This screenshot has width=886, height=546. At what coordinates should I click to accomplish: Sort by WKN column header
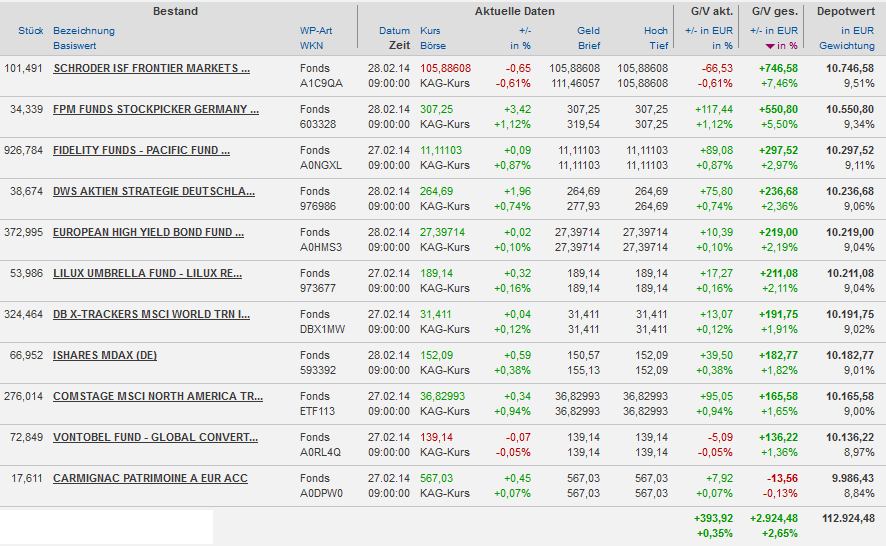pyautogui.click(x=311, y=46)
